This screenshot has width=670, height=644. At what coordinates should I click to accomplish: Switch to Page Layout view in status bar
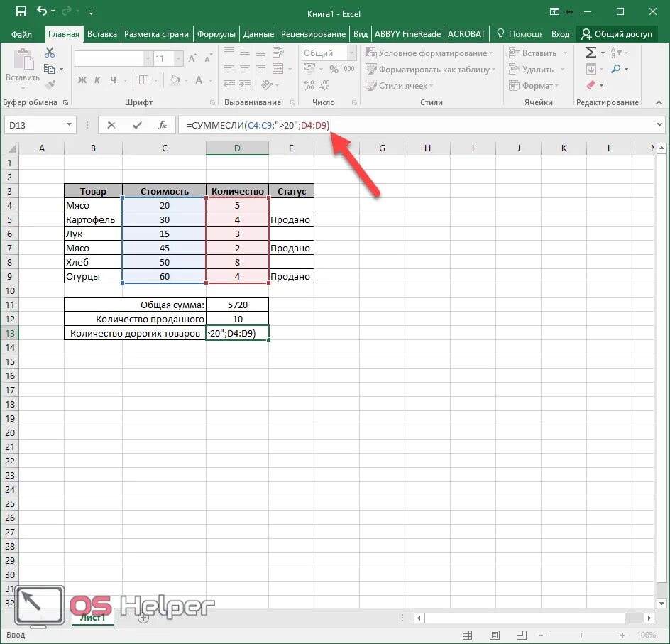pos(495,635)
